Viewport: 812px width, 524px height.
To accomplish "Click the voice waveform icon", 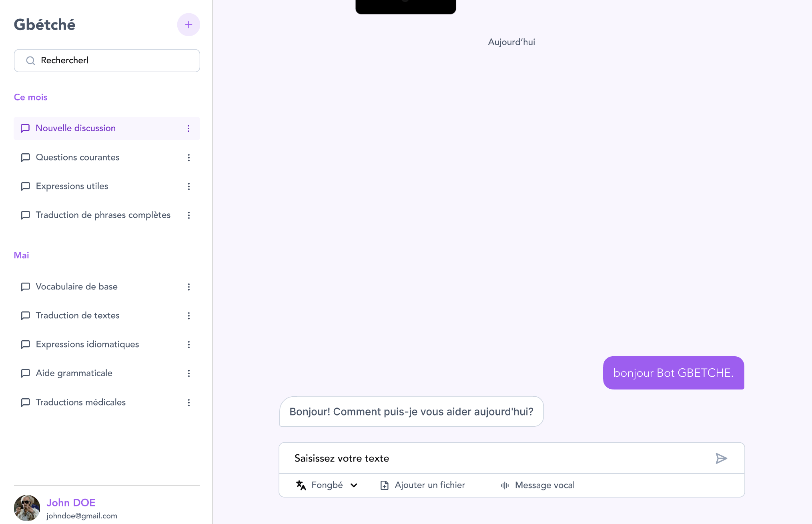I will point(505,485).
